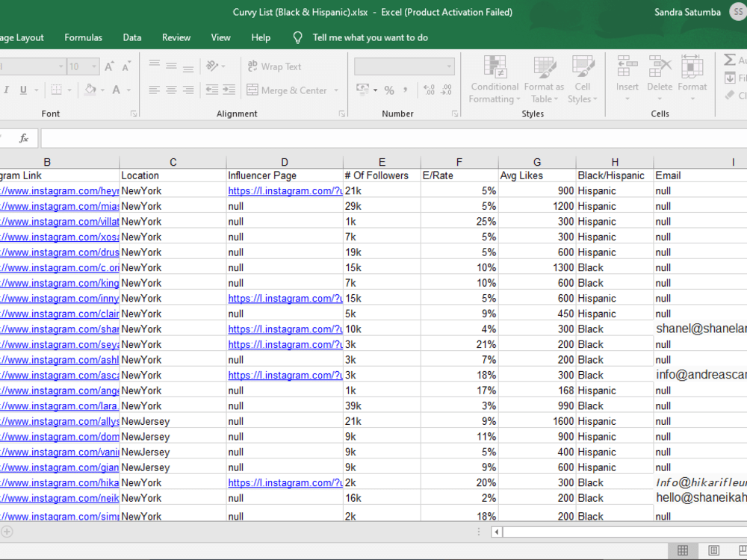Center cell text horizontally
The height and width of the screenshot is (560, 747).
[x=172, y=90]
